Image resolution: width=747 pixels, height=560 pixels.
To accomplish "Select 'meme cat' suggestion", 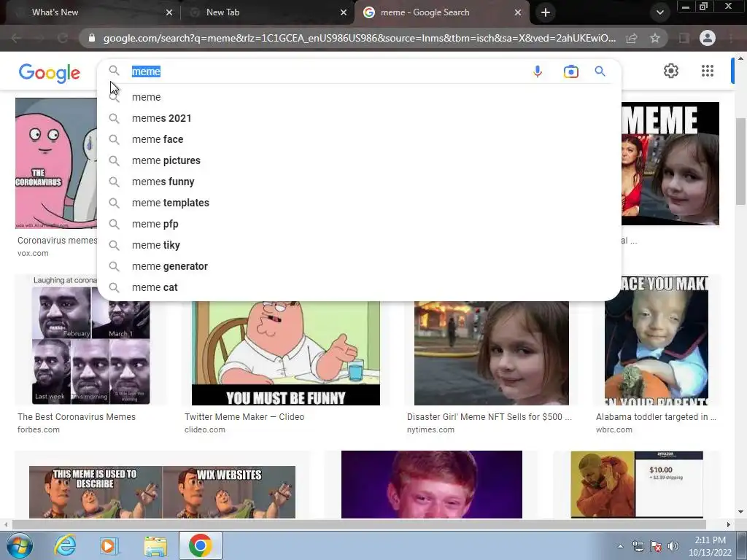I will [359, 287].
